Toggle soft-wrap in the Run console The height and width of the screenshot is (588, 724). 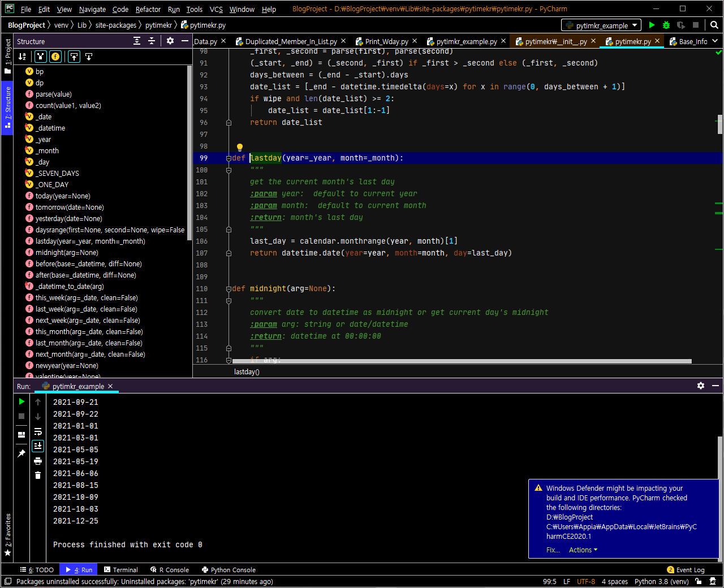click(x=38, y=431)
